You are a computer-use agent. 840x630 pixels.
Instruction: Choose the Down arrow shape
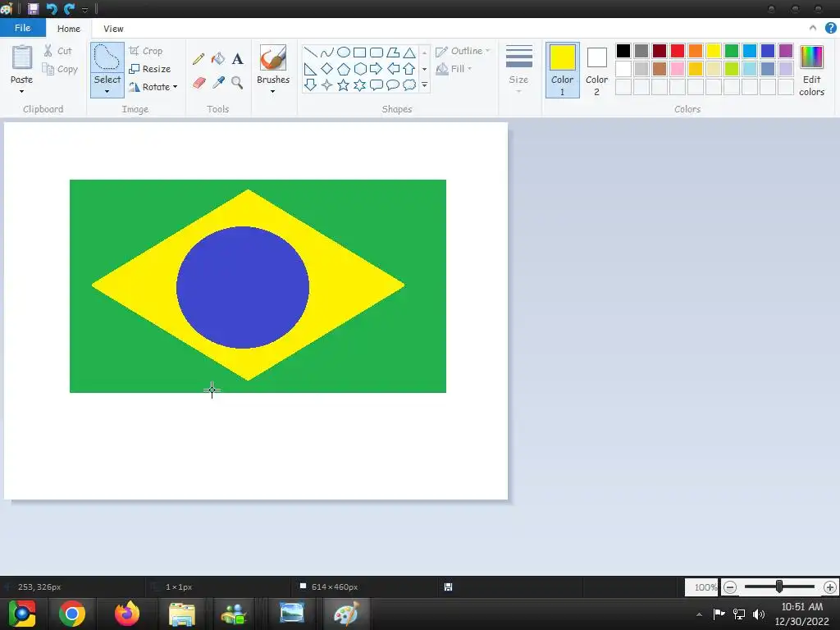tap(310, 84)
